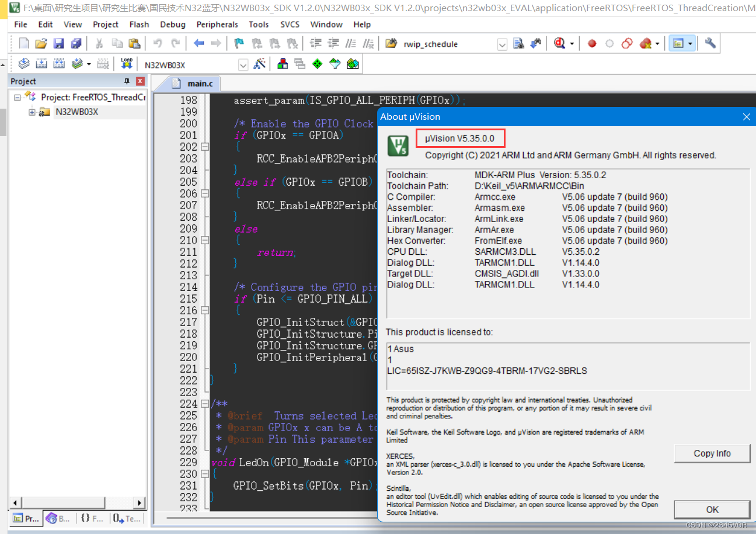
Task: Open the rwip_schedule find dropdown
Action: tap(502, 44)
